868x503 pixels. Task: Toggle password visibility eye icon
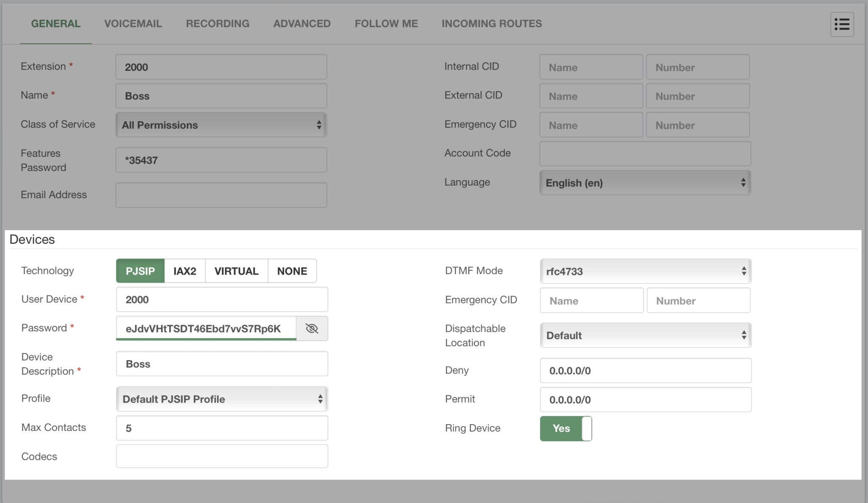[312, 328]
